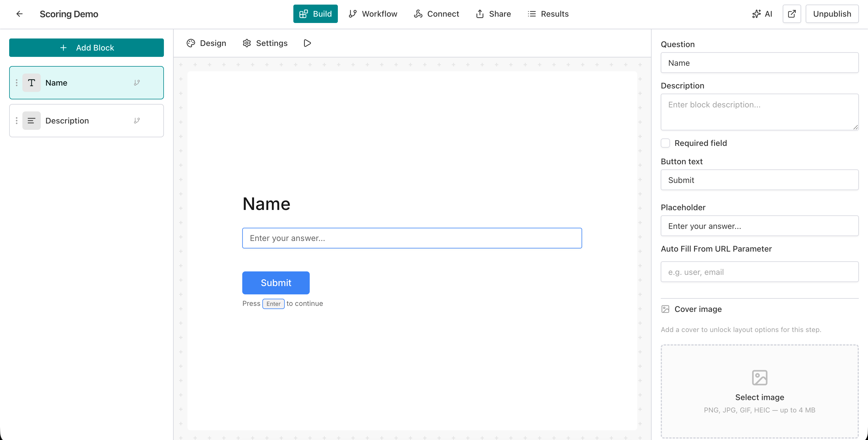Unpublish the form
The image size is (868, 440).
tap(832, 14)
